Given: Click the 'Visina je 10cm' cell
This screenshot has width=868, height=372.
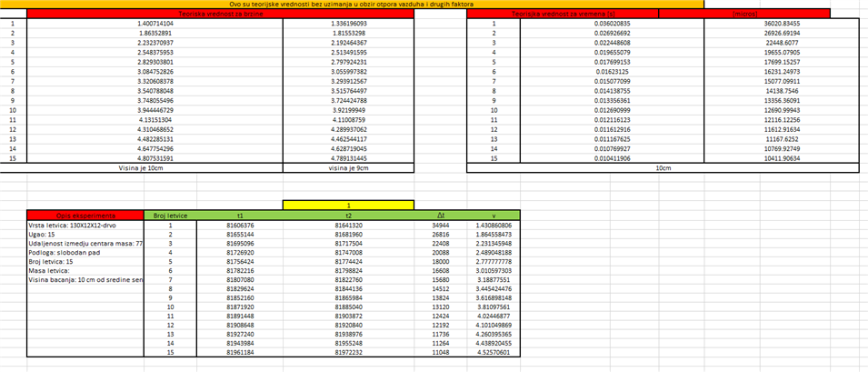Looking at the screenshot, I should coord(142,167).
